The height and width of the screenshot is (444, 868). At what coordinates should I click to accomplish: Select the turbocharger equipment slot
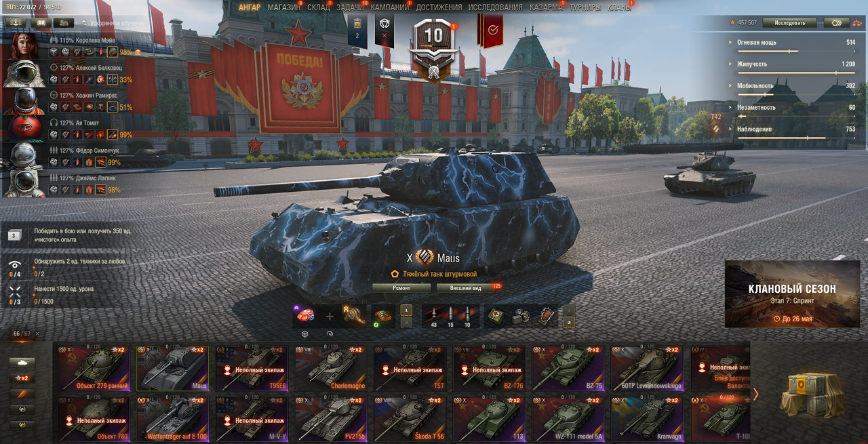[355, 316]
